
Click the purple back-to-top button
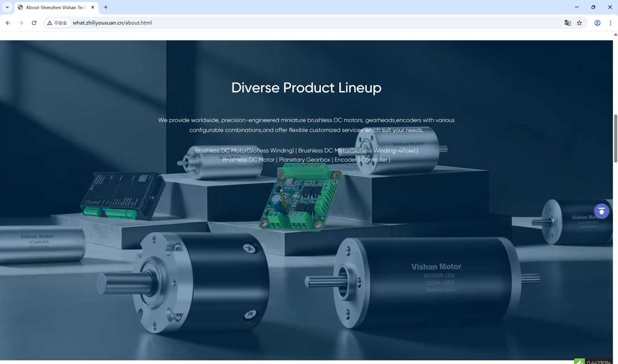[601, 211]
